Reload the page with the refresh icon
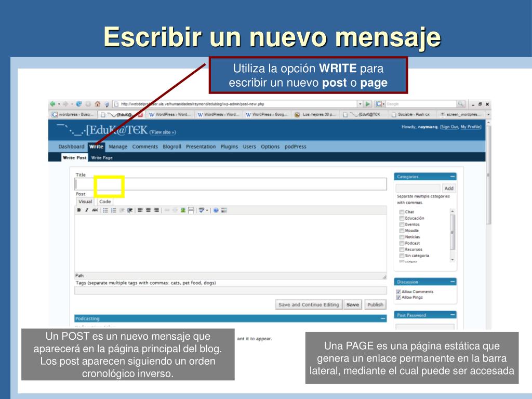 [x=79, y=104]
